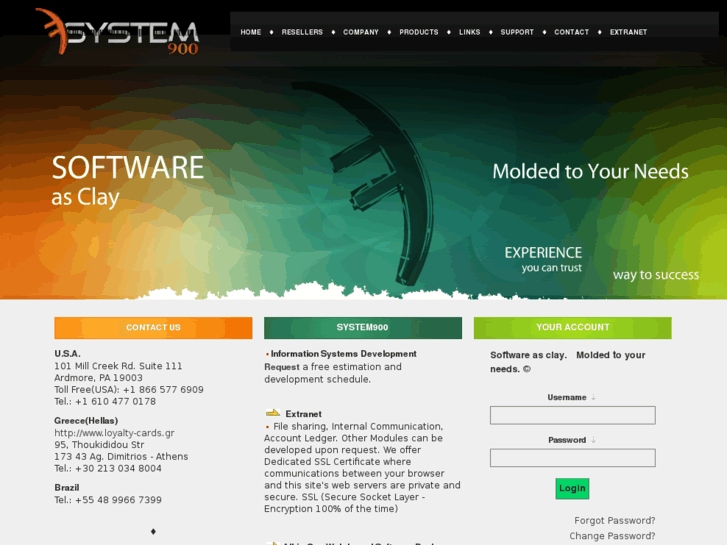Image resolution: width=727 pixels, height=545 pixels.
Task: Click Information Systems Development heading
Action: point(344,354)
